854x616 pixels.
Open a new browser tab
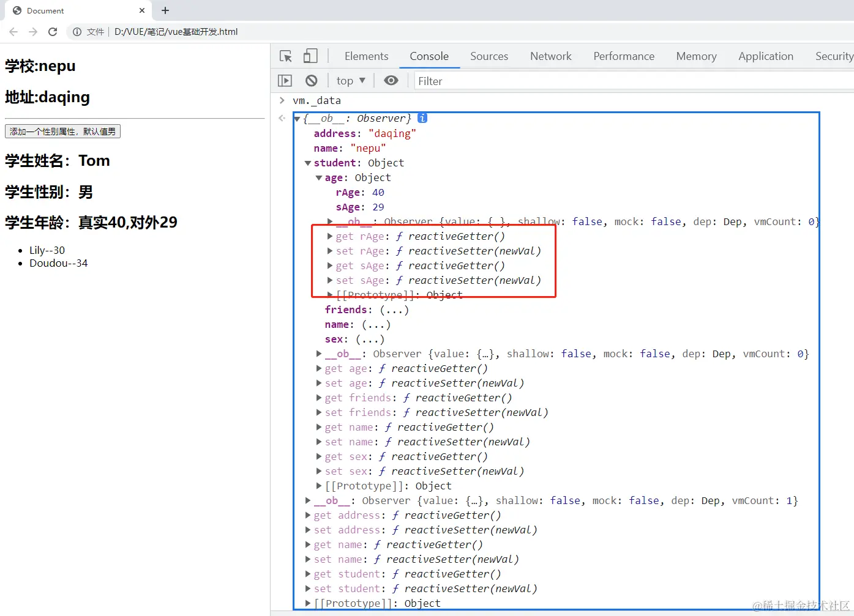(x=165, y=10)
